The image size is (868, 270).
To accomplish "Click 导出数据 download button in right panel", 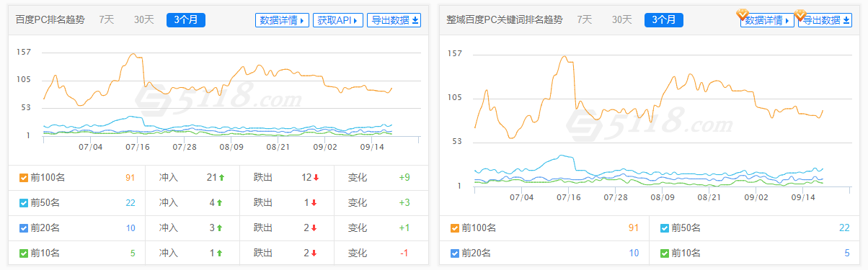I will tap(825, 20).
